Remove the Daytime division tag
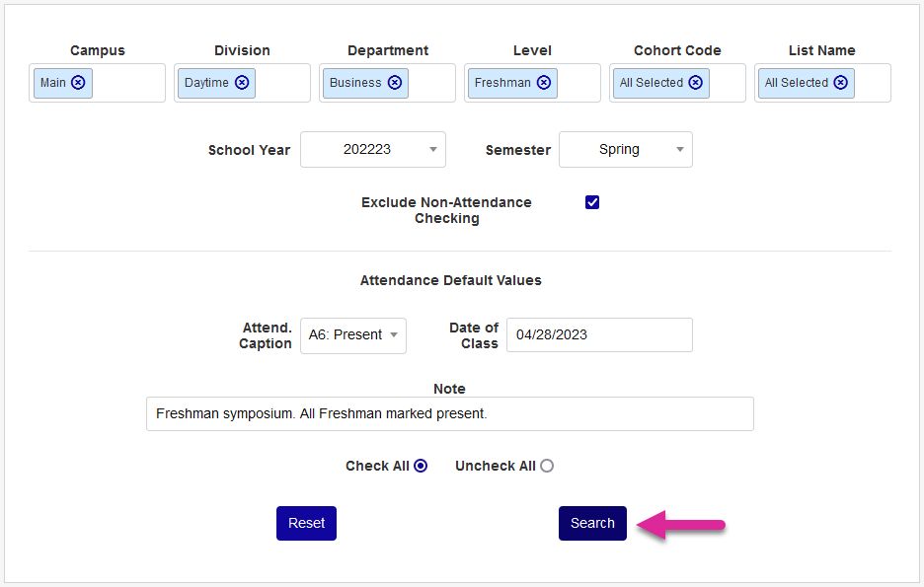Screen dimensions: 924x587 [x=242, y=83]
